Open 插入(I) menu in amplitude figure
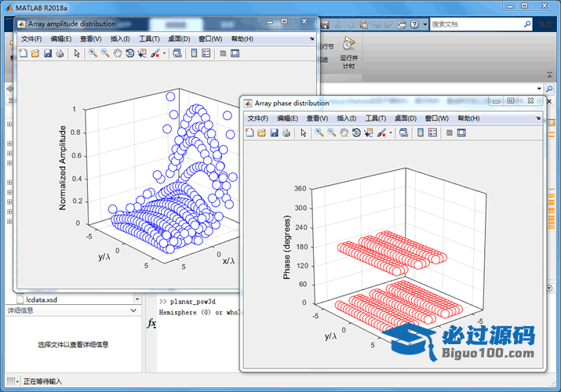561x392 pixels. pyautogui.click(x=120, y=38)
